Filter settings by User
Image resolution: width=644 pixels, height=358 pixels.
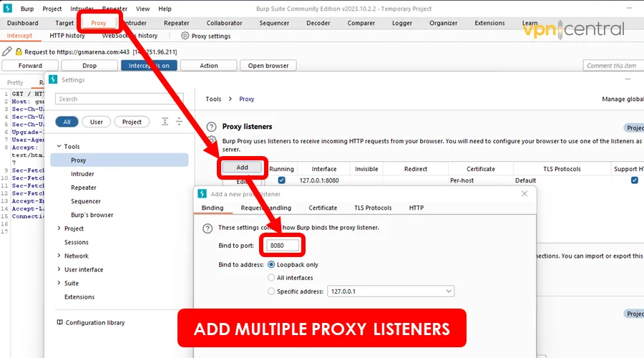point(97,122)
